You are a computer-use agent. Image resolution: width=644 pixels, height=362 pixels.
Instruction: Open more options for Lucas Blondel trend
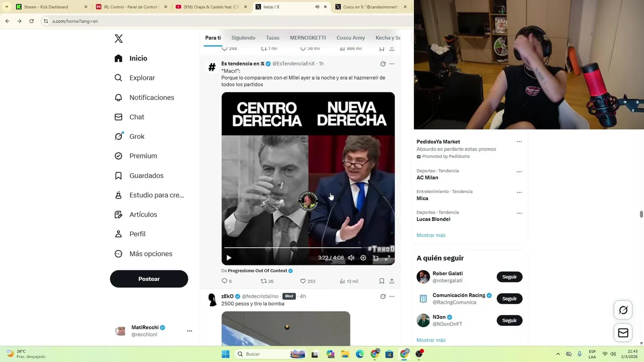pyautogui.click(x=519, y=213)
